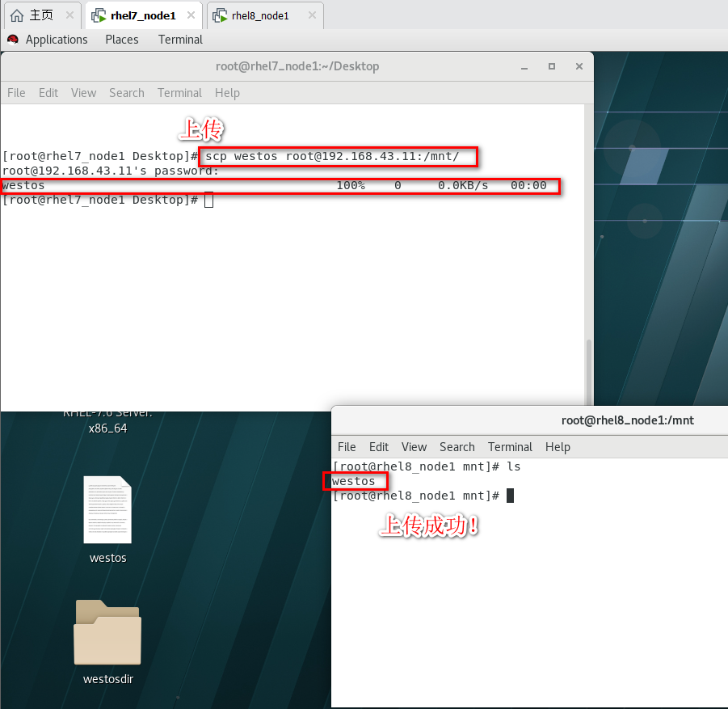Maximize the rhel7_node1 terminal window
728x709 pixels.
(x=552, y=66)
